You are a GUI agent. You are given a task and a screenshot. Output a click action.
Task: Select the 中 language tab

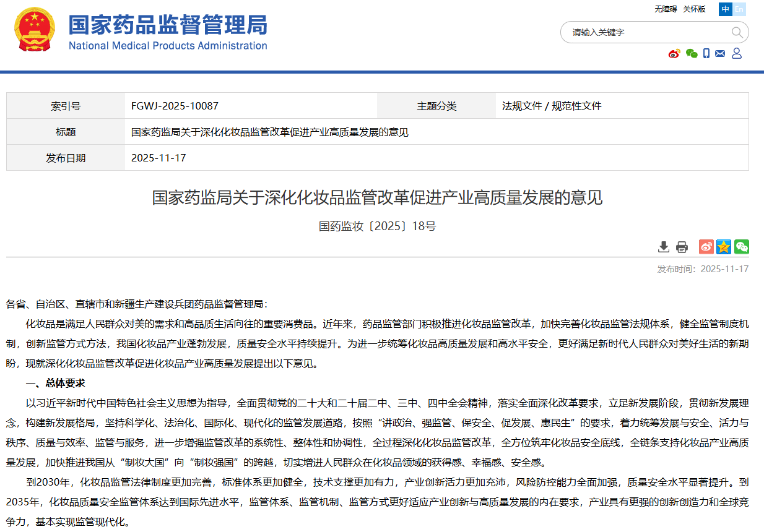point(724,9)
